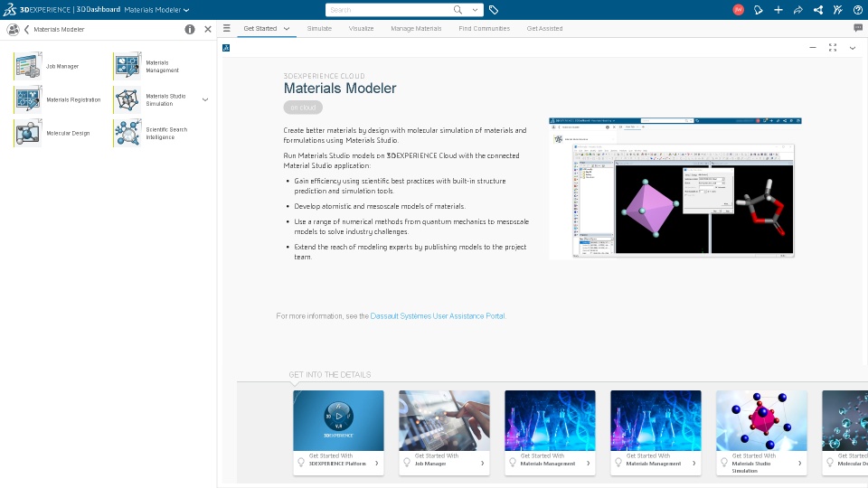Follow the Dassault Systèmes User Assistance Portal link
868x488 pixels.
click(438, 316)
